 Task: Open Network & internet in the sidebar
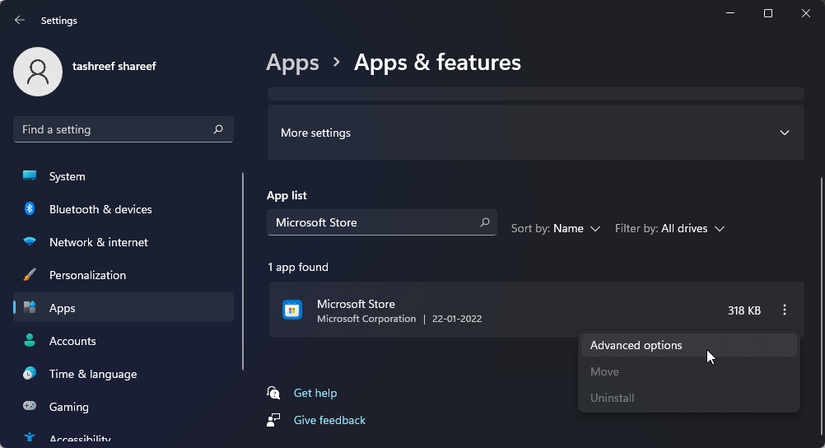click(123, 242)
